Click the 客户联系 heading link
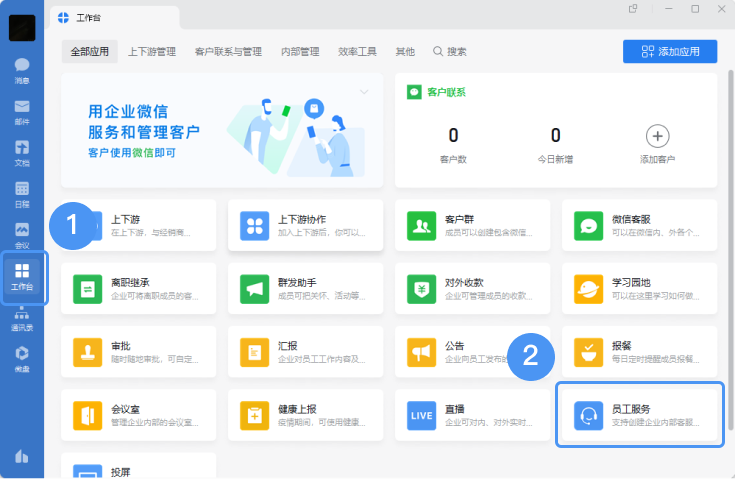Viewport: 735px width, 479px height. (x=446, y=92)
